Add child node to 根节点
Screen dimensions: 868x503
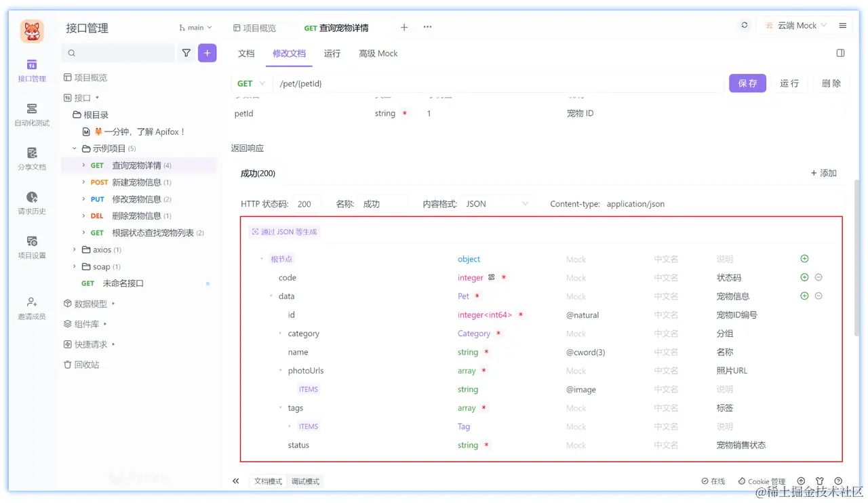[804, 259]
